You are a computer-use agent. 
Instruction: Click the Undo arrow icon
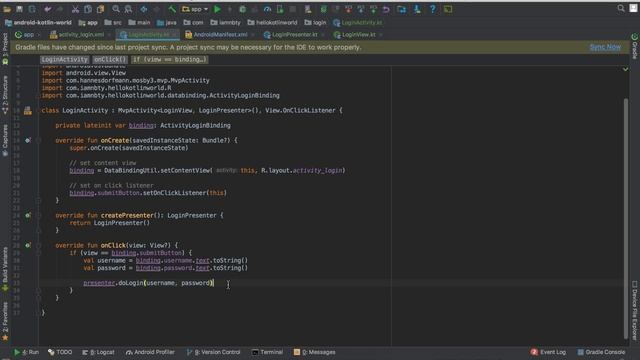(47, 9)
